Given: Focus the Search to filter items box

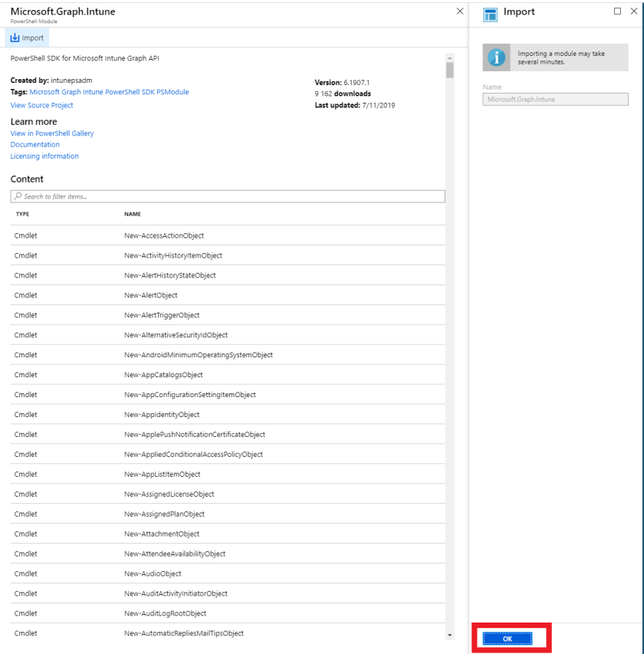Looking at the screenshot, I should [228, 196].
